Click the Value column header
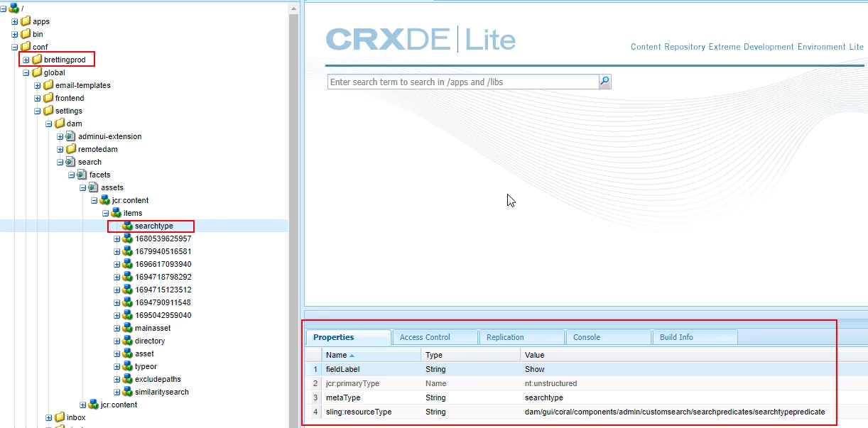Image resolution: width=868 pixels, height=428 pixels. click(x=694, y=355)
